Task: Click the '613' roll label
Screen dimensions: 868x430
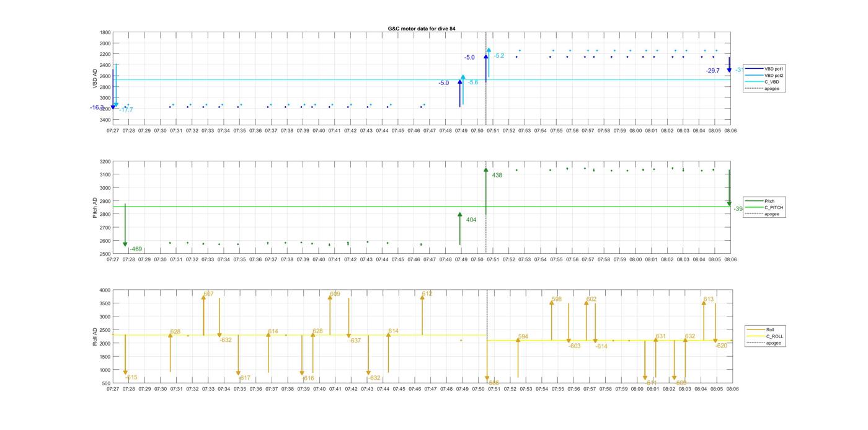Action: click(x=709, y=300)
